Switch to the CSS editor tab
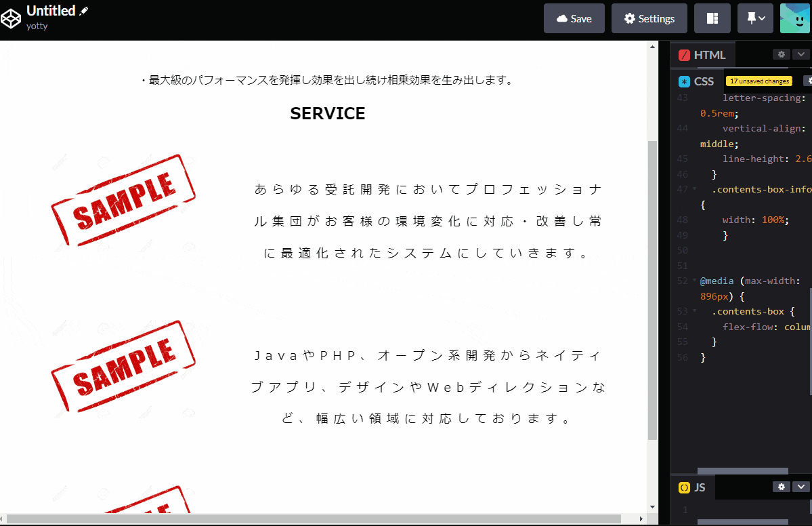Image resolution: width=812 pixels, height=526 pixels. [704, 81]
